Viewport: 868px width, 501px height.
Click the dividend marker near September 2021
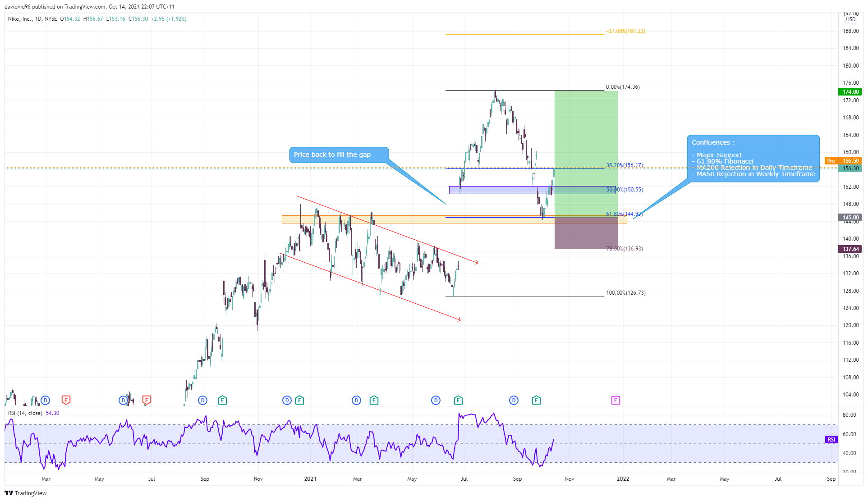click(514, 400)
